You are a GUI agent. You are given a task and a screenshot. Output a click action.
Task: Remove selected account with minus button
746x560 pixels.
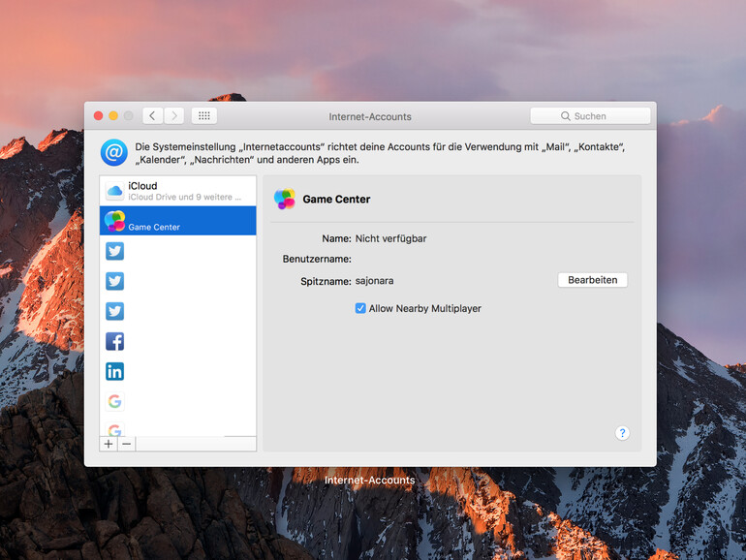pos(126,444)
